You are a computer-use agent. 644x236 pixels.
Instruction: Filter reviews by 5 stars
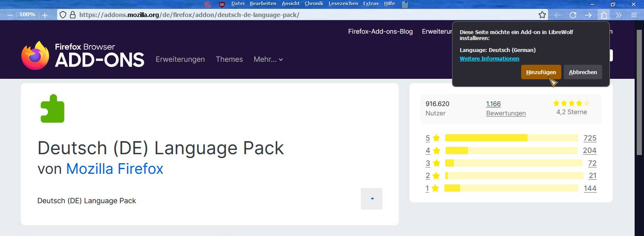432,138
